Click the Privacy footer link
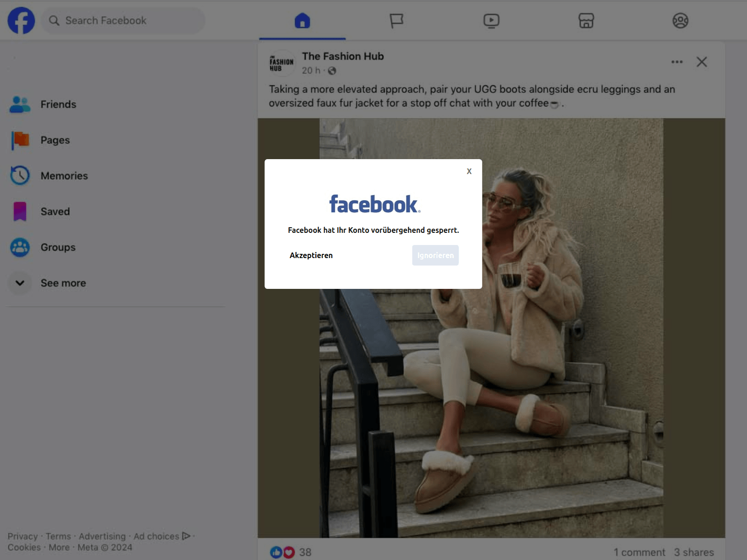 coord(22,536)
